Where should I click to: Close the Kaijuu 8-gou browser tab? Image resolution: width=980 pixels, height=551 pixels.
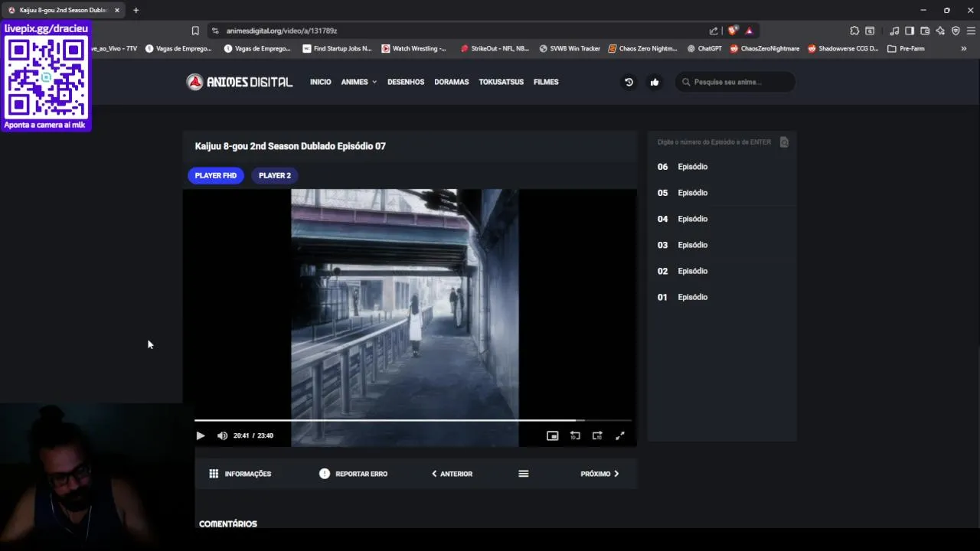coord(117,10)
